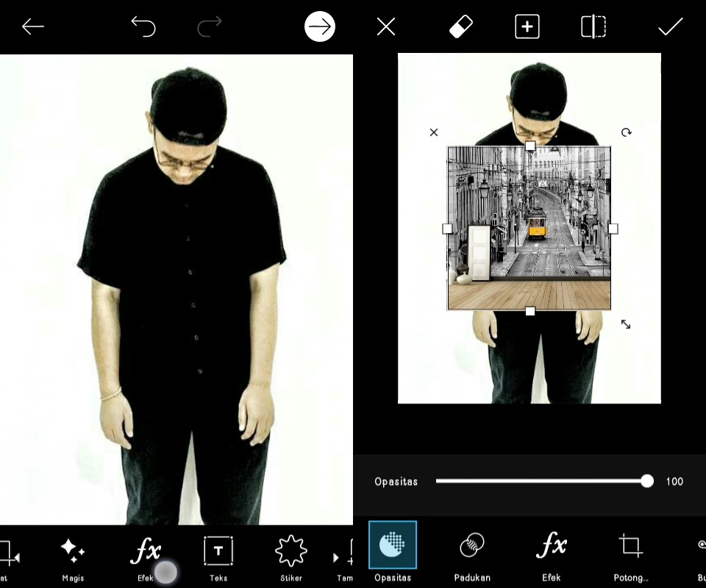This screenshot has width=706, height=588.
Task: Tap the add photo plus icon
Action: [x=527, y=26]
